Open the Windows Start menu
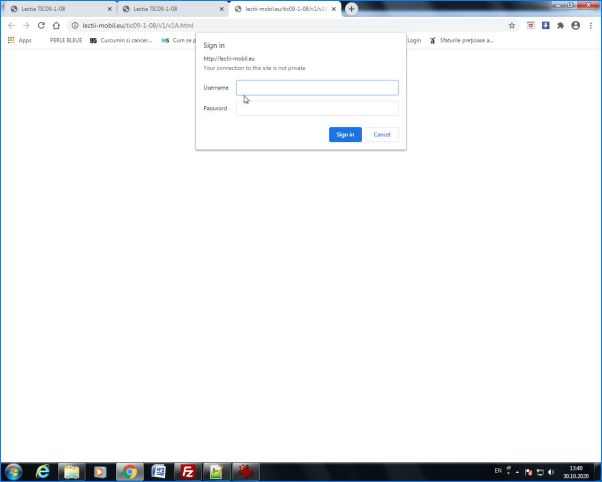 (x=14, y=471)
